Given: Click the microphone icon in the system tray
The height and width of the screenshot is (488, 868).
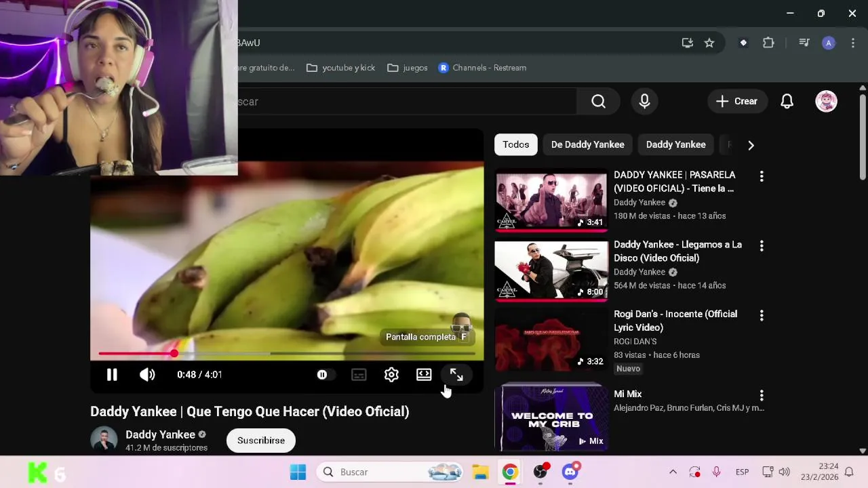Looking at the screenshot, I should [x=716, y=472].
